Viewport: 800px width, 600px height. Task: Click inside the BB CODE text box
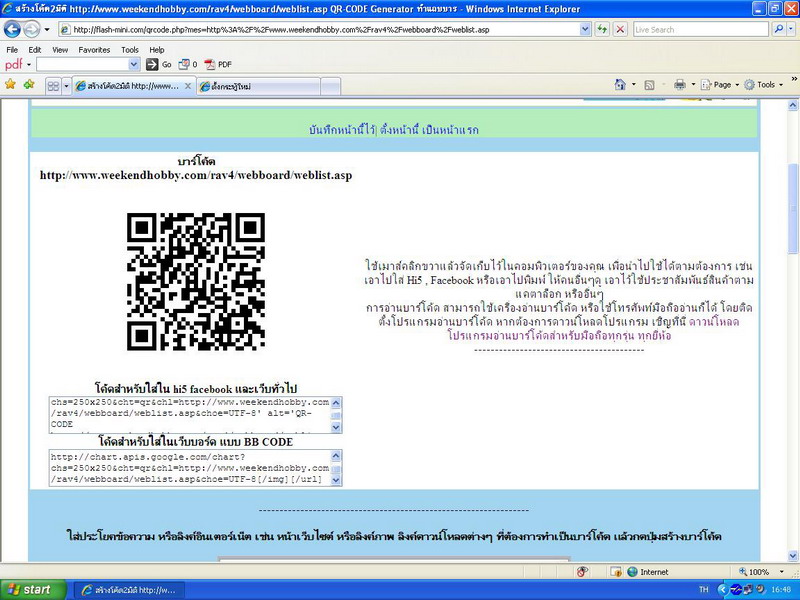tap(188, 467)
